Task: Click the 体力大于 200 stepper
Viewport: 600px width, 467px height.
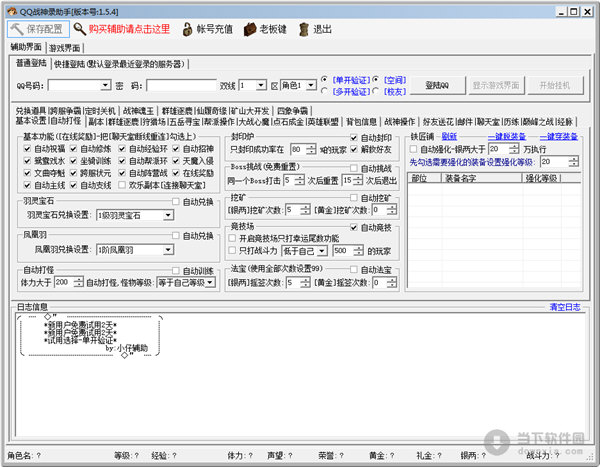Action: point(78,282)
